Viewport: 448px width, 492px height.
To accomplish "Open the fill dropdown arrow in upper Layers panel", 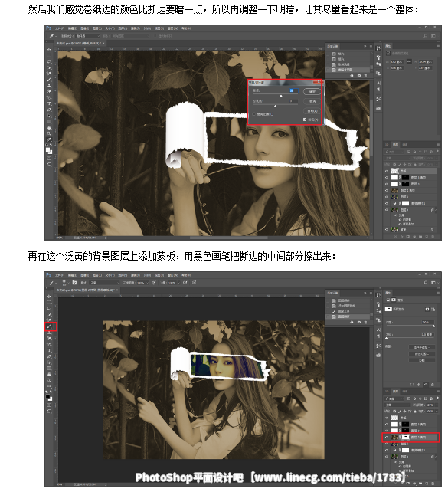I will (437, 165).
